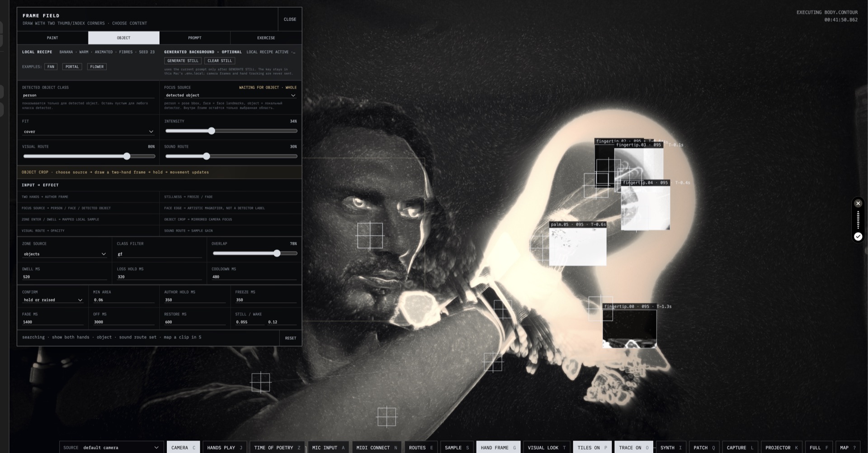Click SYNTH in bottom bar
This screenshot has height=453, width=868.
click(x=671, y=448)
